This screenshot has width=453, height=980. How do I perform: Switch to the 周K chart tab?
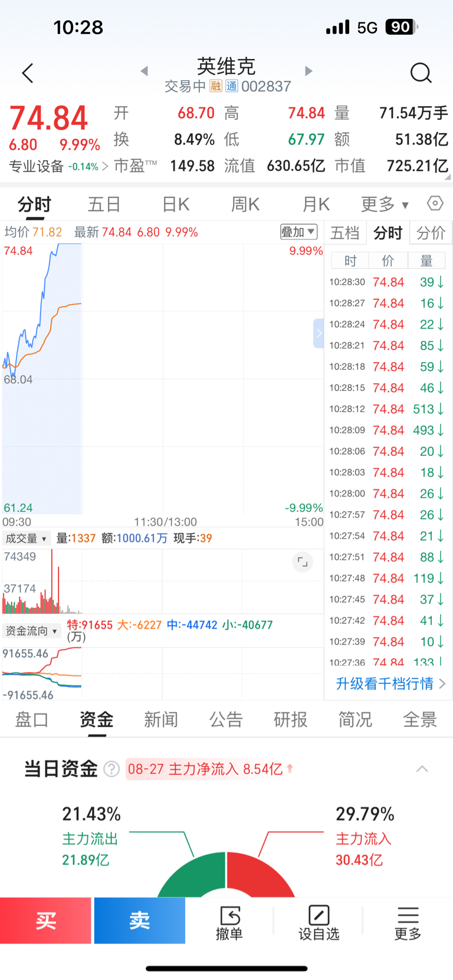(x=245, y=204)
